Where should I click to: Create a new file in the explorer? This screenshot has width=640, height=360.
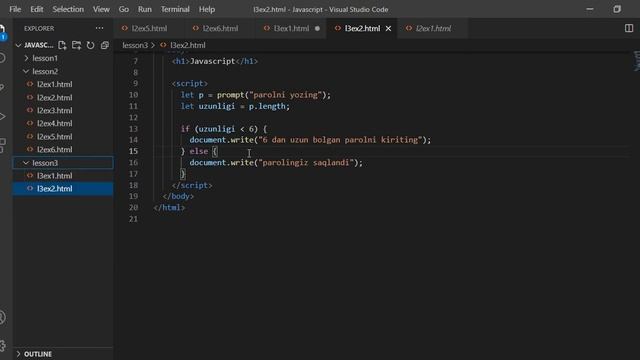tap(62, 45)
